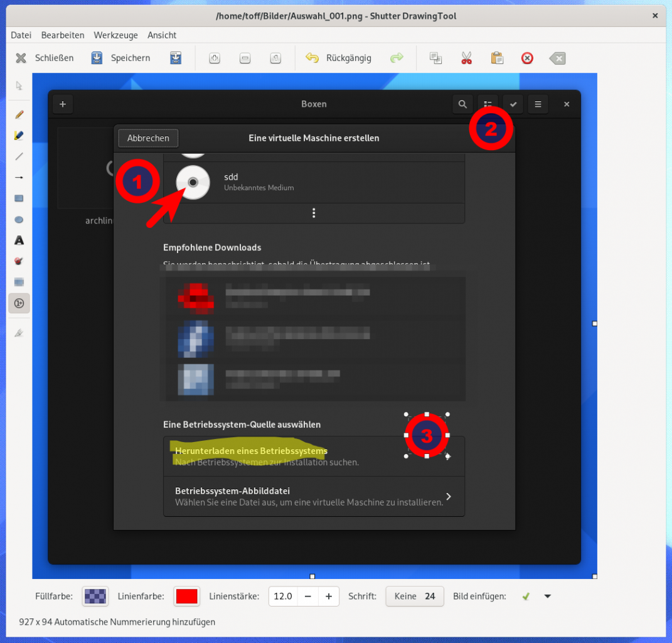Increase Linienstärke with the plus stepper
672x643 pixels.
click(x=329, y=597)
